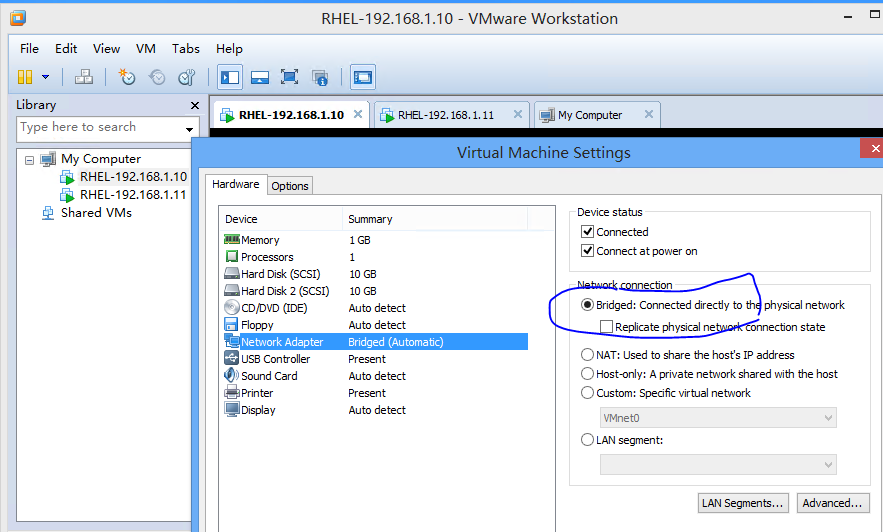The width and height of the screenshot is (883, 532).
Task: Collapse the My Computer tree node
Action: click(x=29, y=160)
